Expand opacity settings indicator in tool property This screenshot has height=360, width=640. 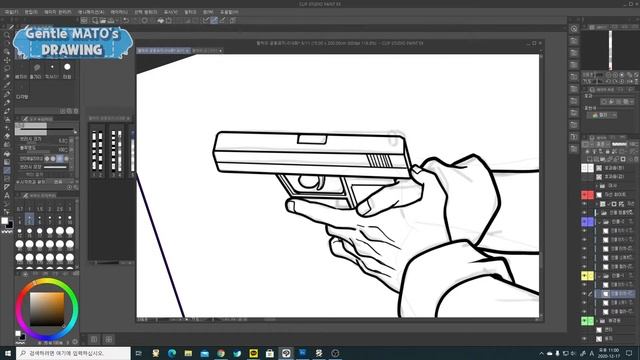(72, 149)
